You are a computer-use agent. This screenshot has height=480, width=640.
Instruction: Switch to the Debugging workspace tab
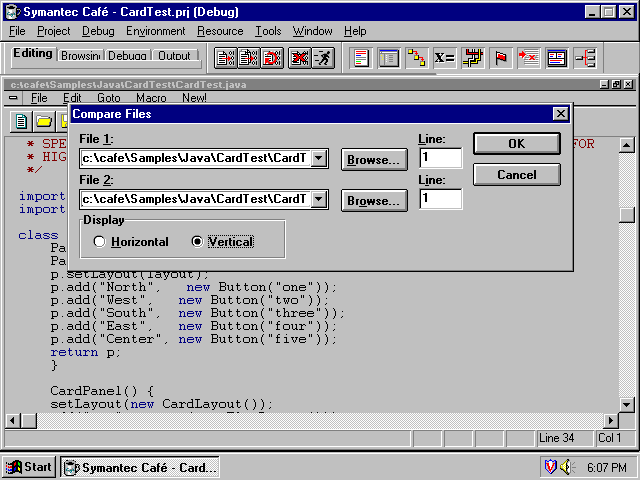[x=127, y=56]
